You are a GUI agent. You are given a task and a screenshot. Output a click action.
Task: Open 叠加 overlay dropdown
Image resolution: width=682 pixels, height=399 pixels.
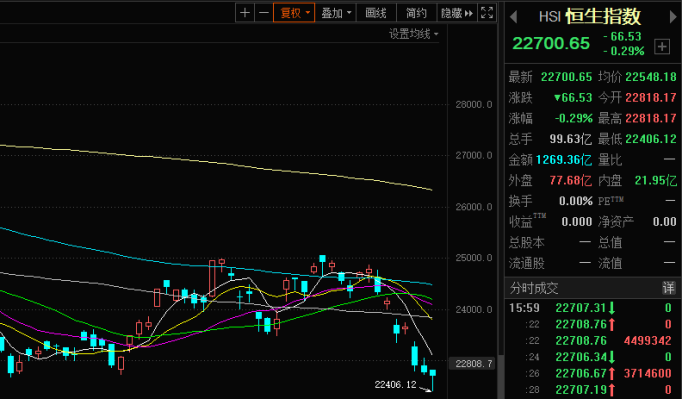336,13
